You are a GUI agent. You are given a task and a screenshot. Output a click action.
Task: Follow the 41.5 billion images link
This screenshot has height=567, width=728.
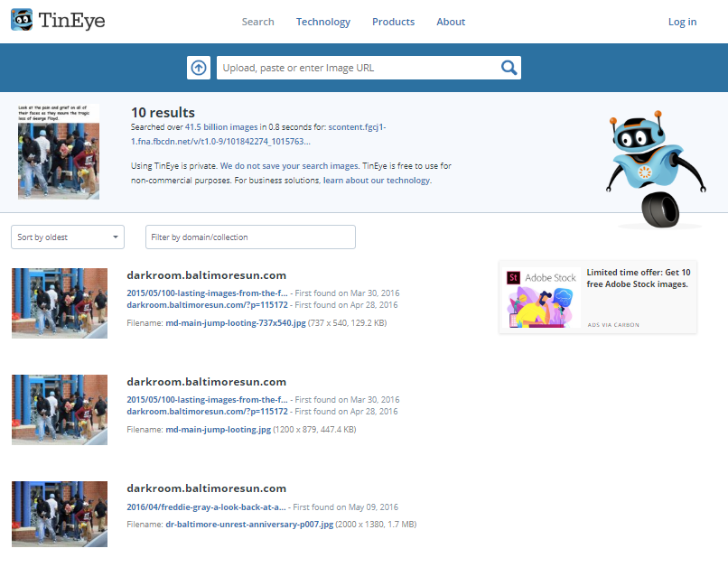click(x=221, y=127)
